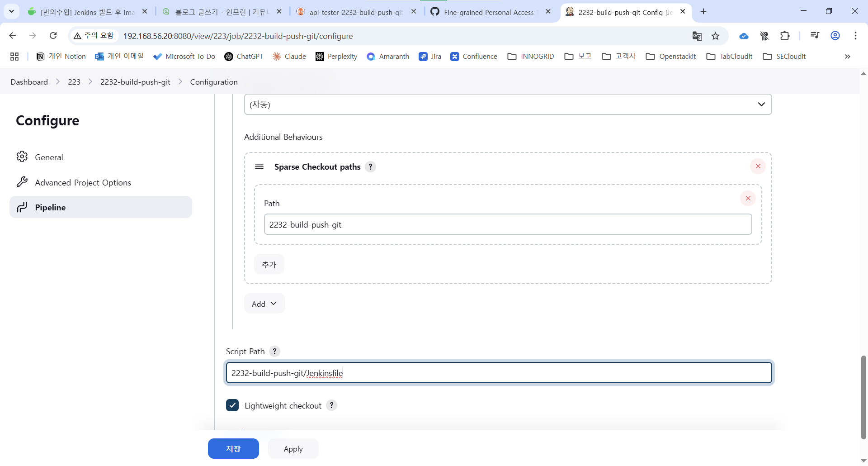This screenshot has width=868, height=466.
Task: Go back to previous page
Action: point(13,36)
